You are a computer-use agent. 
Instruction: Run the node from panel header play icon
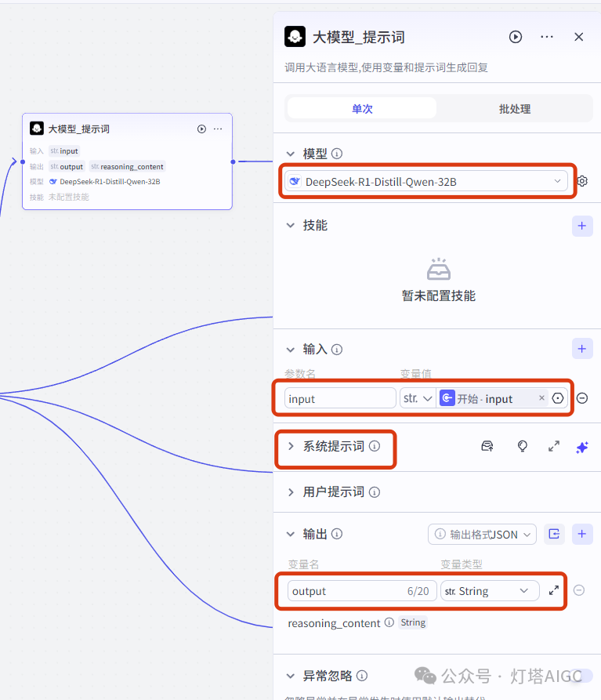pos(516,37)
